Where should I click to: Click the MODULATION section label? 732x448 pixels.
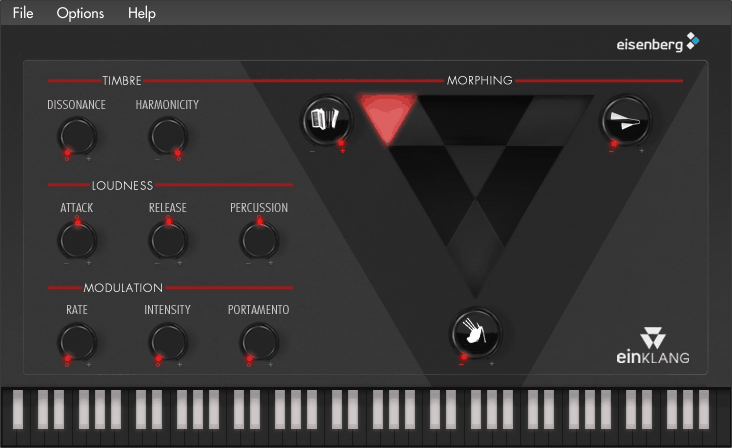[123, 287]
